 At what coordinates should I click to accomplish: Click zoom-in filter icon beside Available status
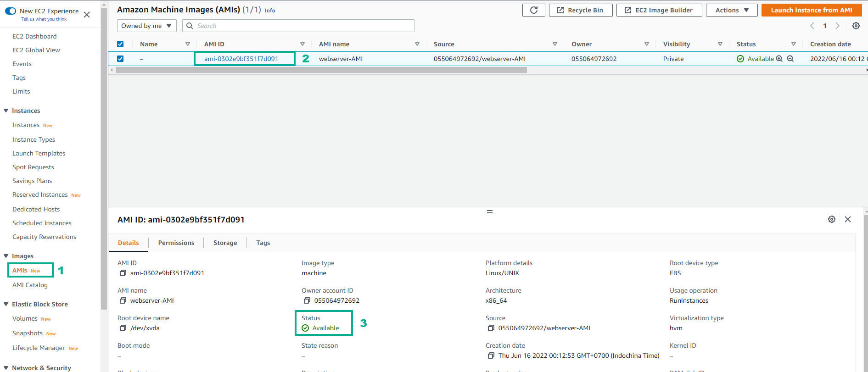[x=779, y=59]
